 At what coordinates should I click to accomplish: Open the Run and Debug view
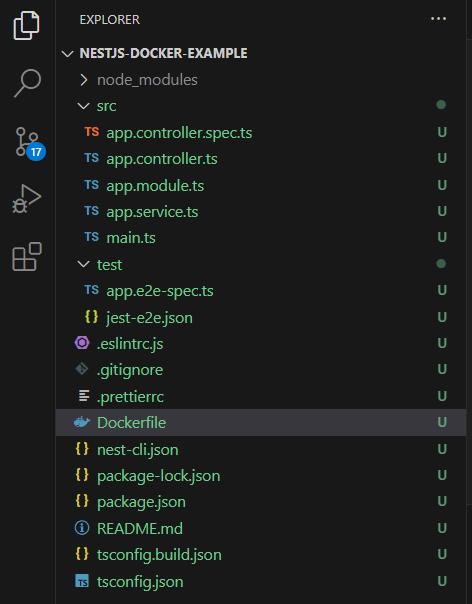pos(27,199)
